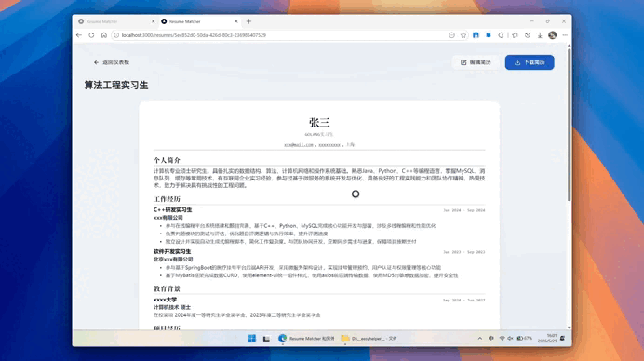Viewport: 644px width, 361px height.
Task: Open a new browser tab
Action: [248, 21]
